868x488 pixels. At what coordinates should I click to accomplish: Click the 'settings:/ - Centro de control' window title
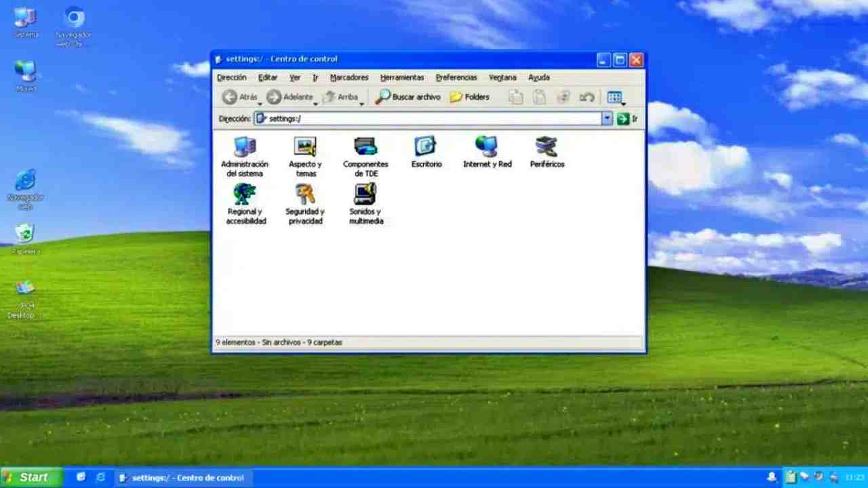(281, 59)
